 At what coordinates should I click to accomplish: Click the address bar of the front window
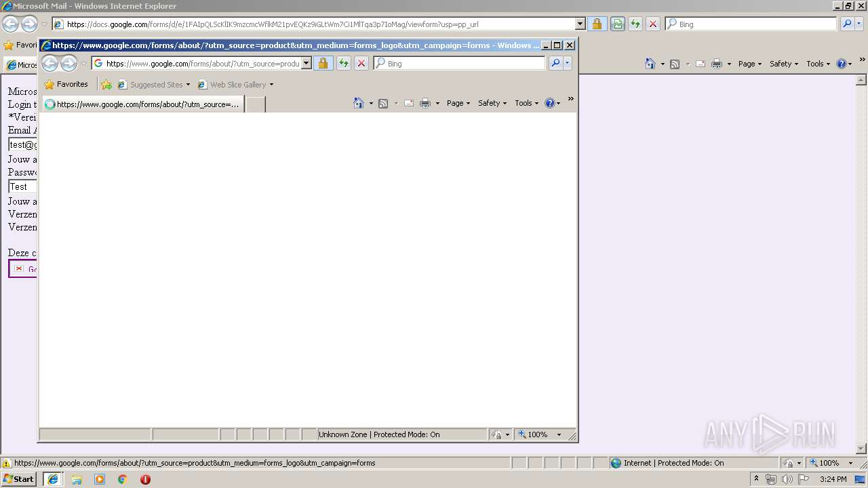click(201, 63)
